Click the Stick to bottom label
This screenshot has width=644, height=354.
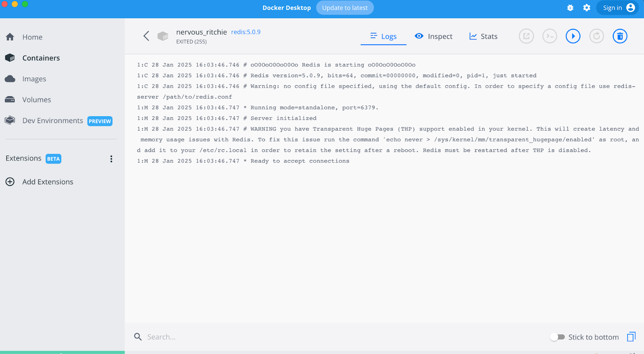pyautogui.click(x=593, y=337)
